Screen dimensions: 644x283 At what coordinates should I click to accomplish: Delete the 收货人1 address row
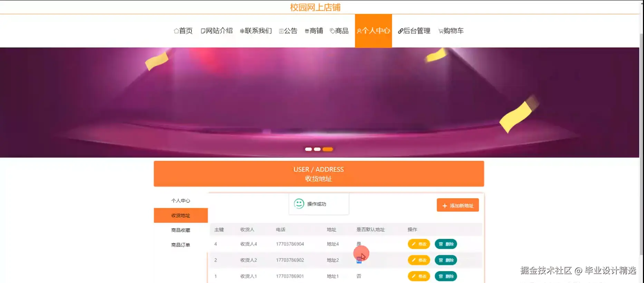(446, 276)
